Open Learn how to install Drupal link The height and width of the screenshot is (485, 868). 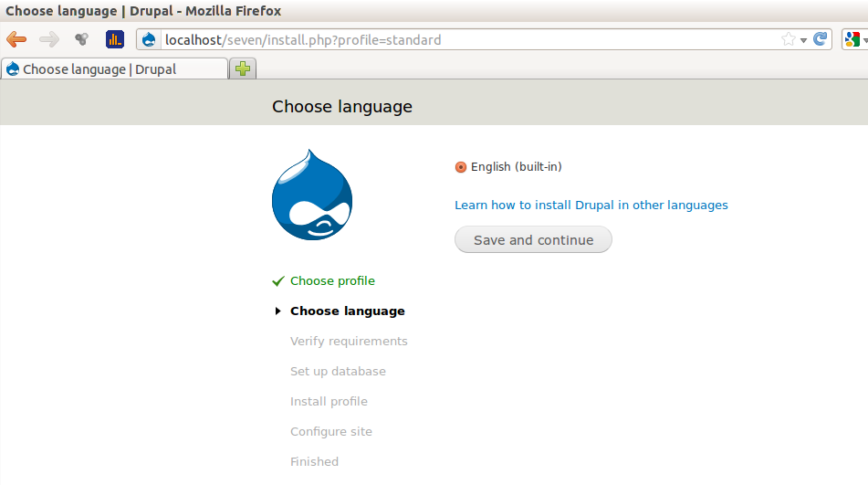point(591,206)
